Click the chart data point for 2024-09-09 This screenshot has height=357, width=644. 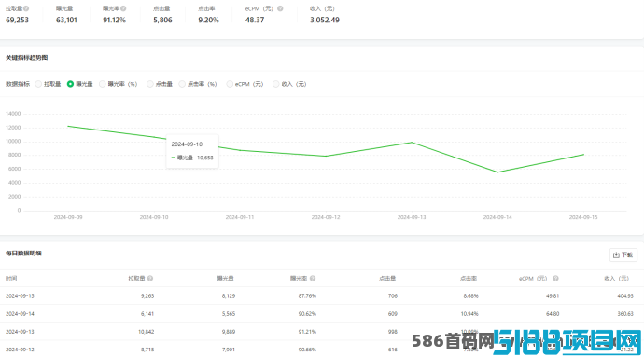coord(68,127)
